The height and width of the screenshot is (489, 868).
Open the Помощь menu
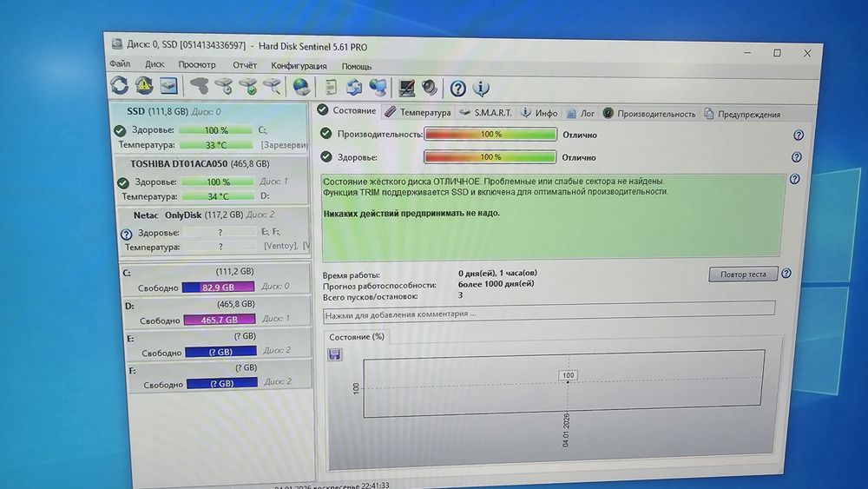pyautogui.click(x=356, y=67)
